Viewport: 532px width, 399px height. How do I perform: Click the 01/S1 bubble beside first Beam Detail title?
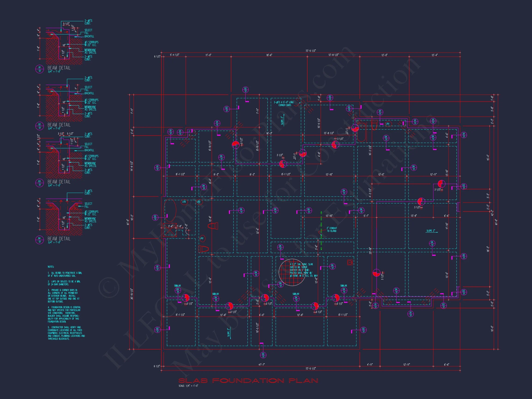[x=39, y=69]
